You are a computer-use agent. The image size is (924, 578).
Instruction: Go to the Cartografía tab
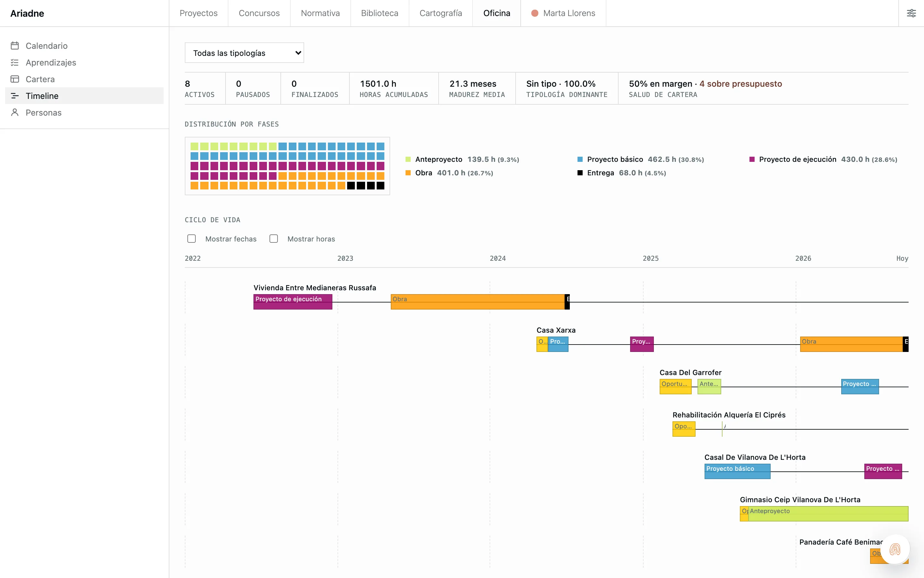pos(441,13)
